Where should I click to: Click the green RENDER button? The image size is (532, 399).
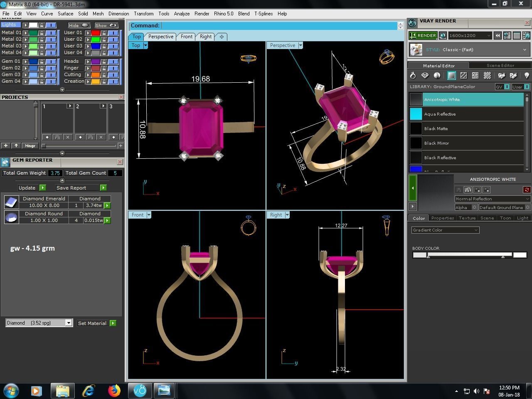point(423,36)
